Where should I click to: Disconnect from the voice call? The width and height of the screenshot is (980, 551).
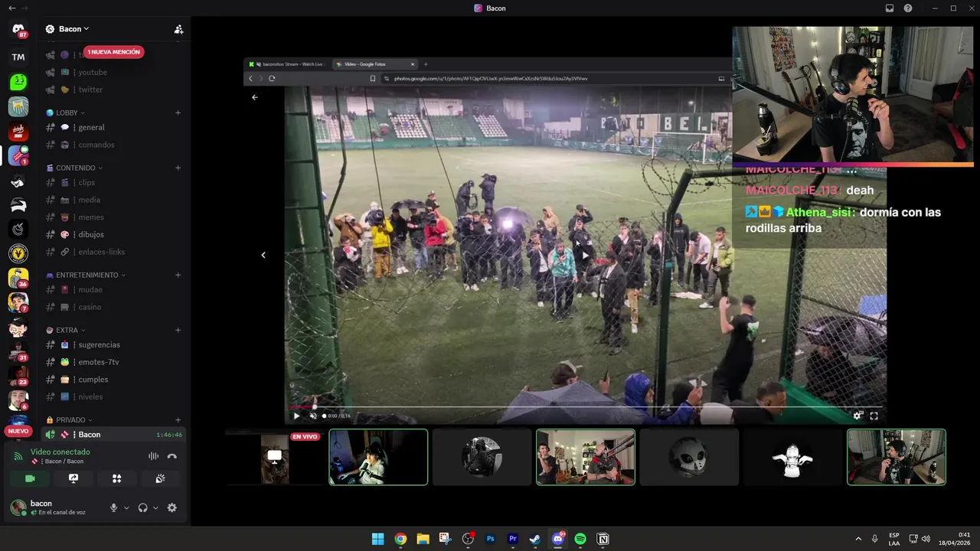click(172, 456)
